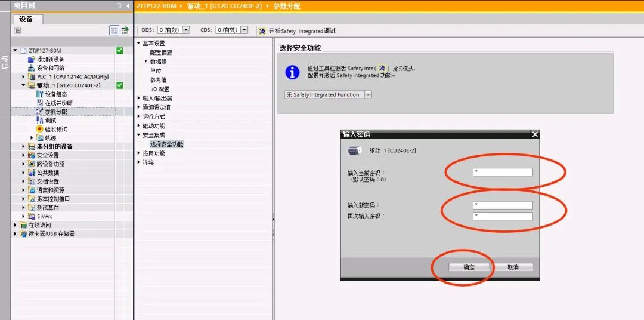Collapse the 基本设置 (basic settings) section
Image resolution: width=644 pixels, height=320 pixels.
139,43
